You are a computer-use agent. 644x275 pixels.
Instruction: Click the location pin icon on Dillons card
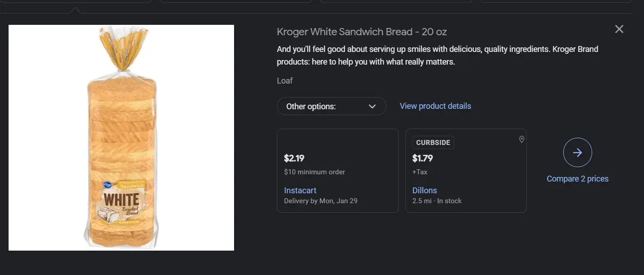[x=521, y=140]
